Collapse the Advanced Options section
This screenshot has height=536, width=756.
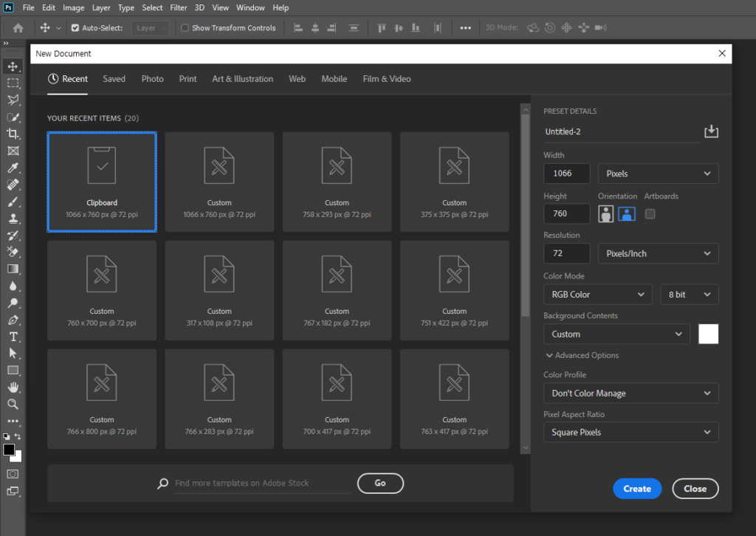pos(581,355)
